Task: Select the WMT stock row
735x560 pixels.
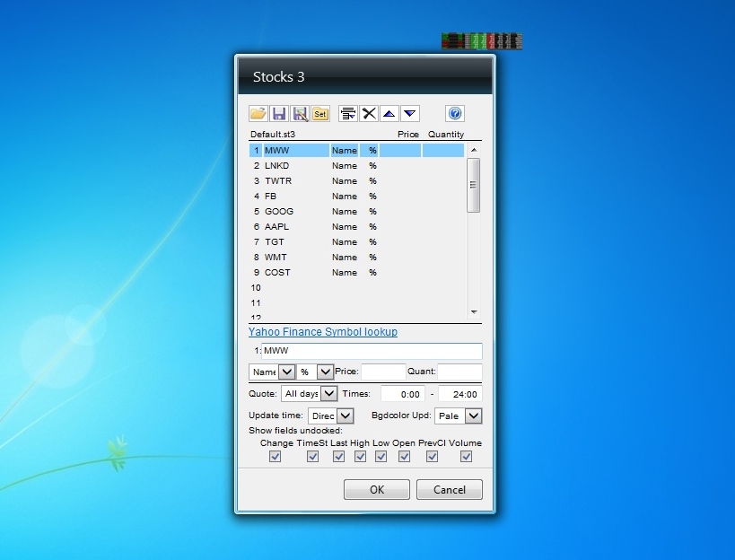Action: tap(356, 258)
